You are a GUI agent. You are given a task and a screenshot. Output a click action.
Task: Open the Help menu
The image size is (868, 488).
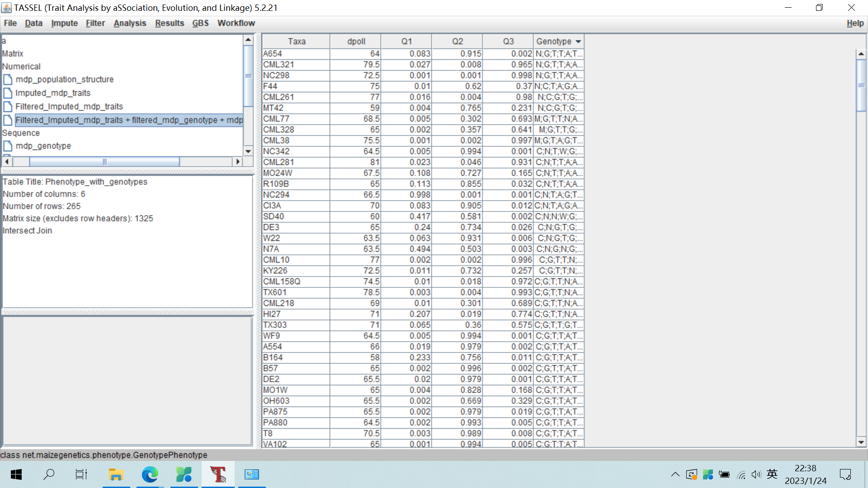[855, 23]
